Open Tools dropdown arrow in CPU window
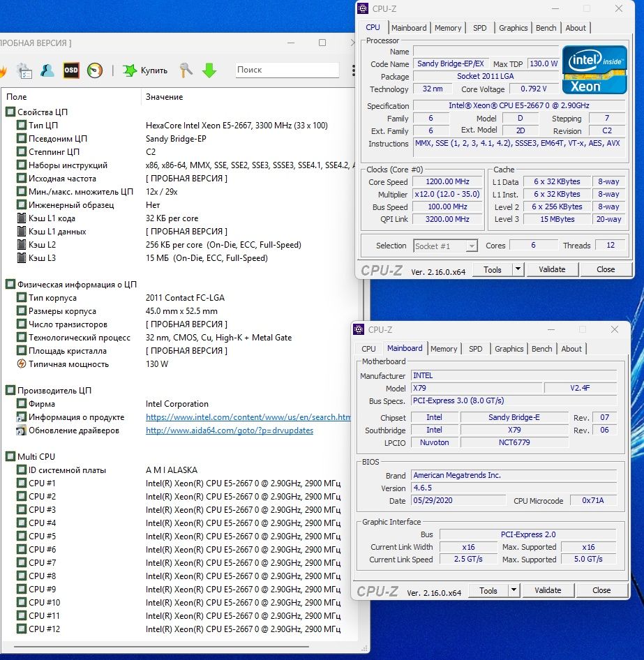644x660 pixels. pos(518,269)
